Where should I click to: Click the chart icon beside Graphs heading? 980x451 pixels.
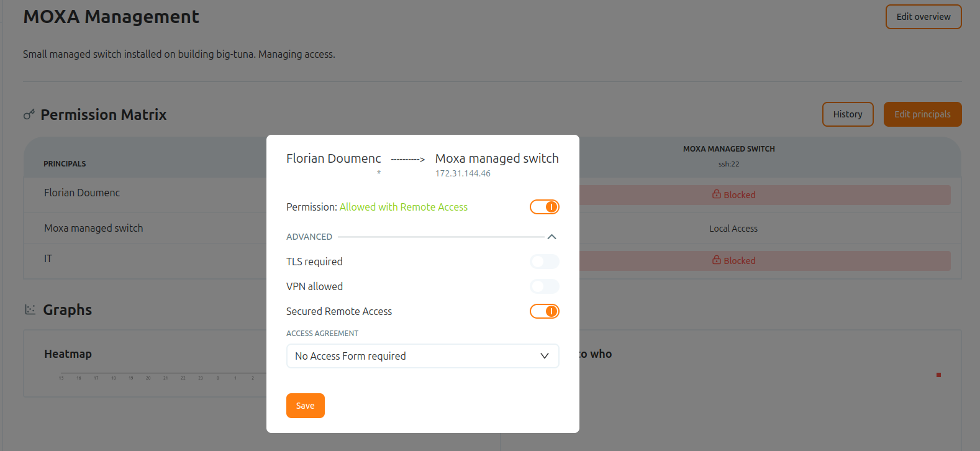coord(30,309)
